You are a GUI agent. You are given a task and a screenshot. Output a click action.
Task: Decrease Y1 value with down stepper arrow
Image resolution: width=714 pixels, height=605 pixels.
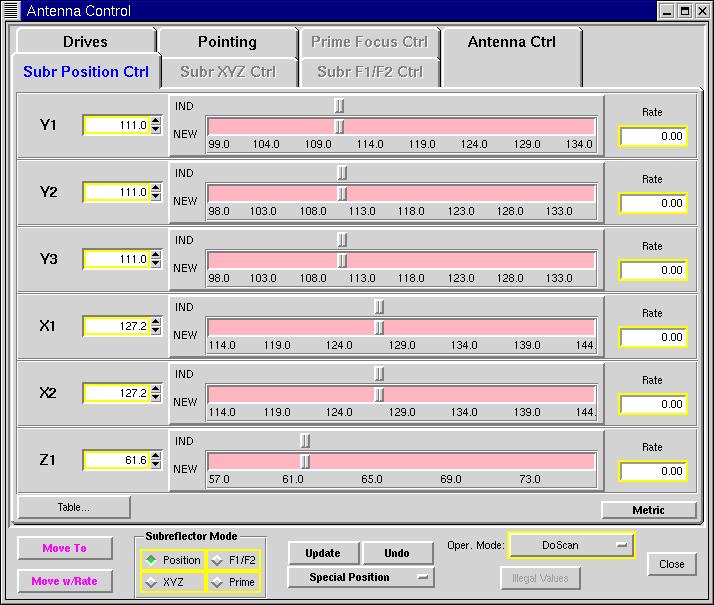pos(156,129)
